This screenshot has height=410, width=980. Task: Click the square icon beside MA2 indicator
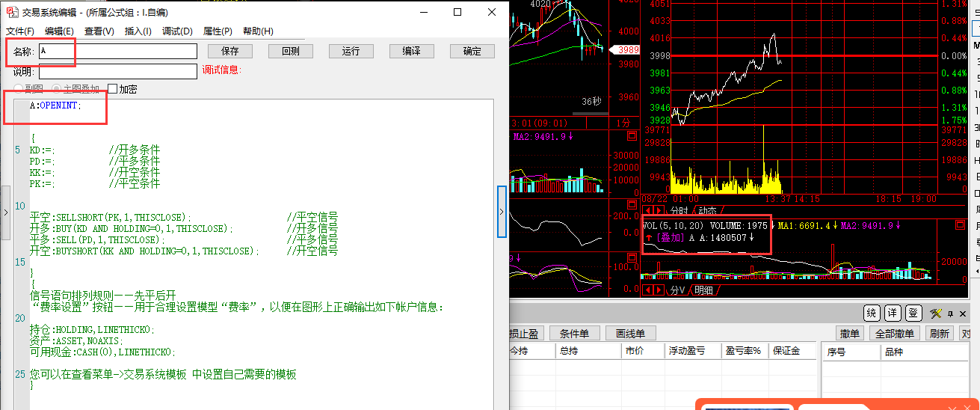(632, 136)
